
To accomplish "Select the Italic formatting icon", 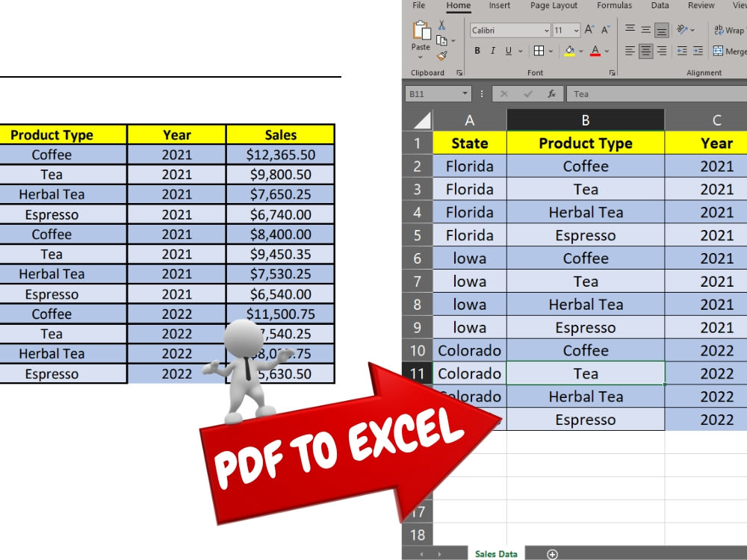I will 492,51.
